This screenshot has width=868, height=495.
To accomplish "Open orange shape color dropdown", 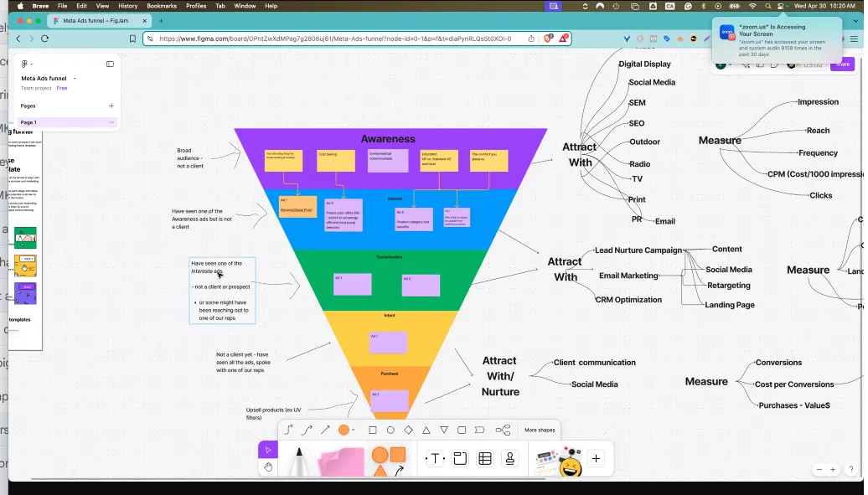I will (353, 431).
